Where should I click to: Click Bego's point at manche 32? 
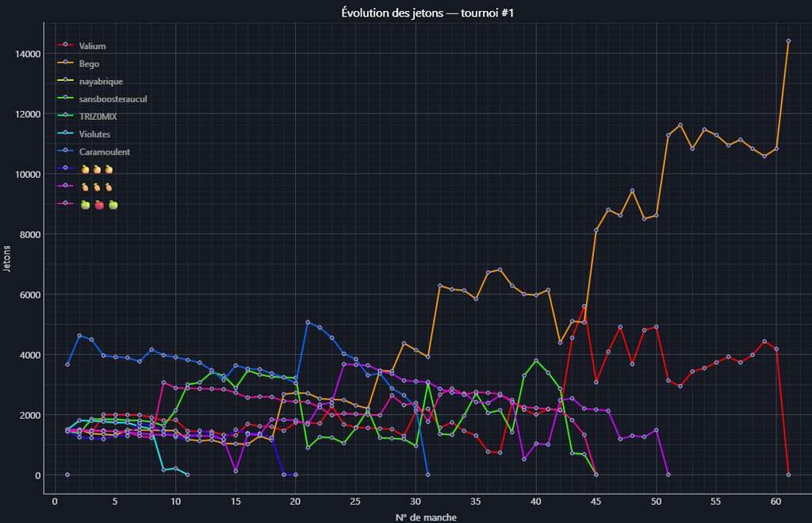pyautogui.click(x=439, y=286)
